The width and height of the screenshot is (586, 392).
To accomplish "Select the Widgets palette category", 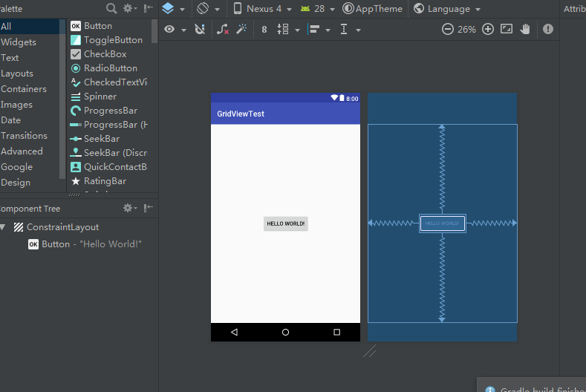I will click(x=19, y=42).
